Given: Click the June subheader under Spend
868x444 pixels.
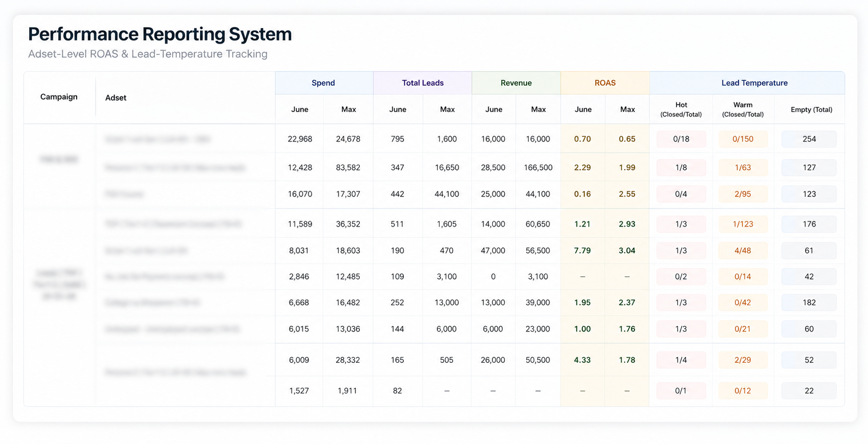Looking at the screenshot, I should pos(300,109).
